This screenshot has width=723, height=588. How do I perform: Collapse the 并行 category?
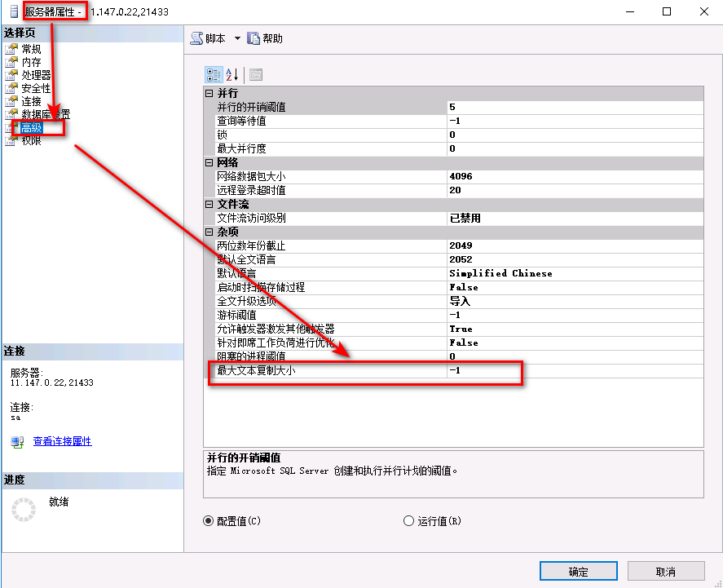pyautogui.click(x=209, y=93)
